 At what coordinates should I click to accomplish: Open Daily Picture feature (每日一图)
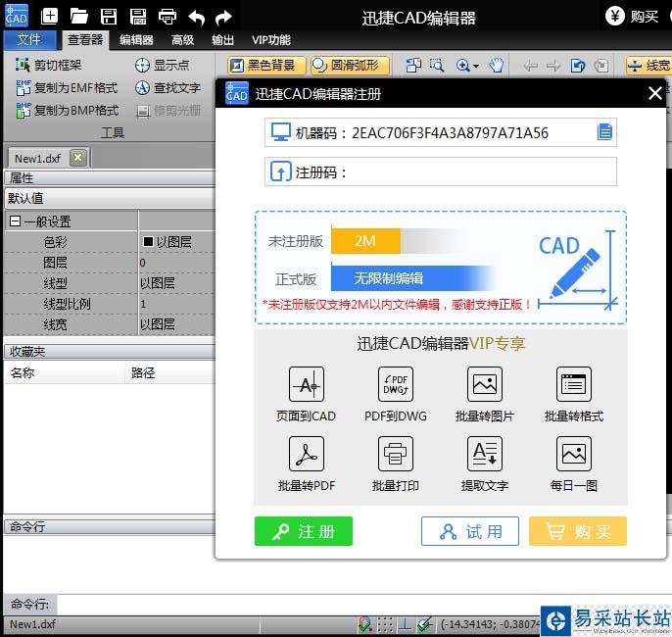[573, 465]
